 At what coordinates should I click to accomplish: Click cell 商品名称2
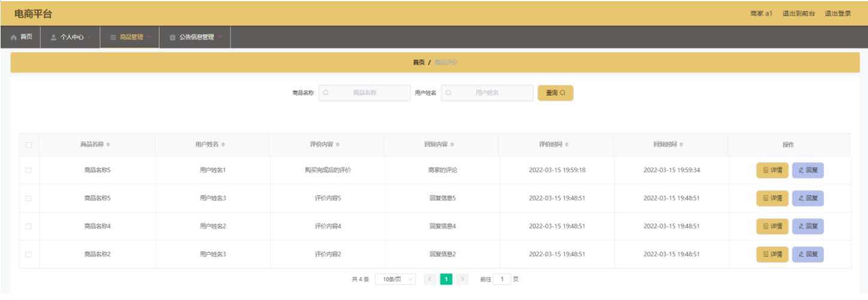pos(98,254)
